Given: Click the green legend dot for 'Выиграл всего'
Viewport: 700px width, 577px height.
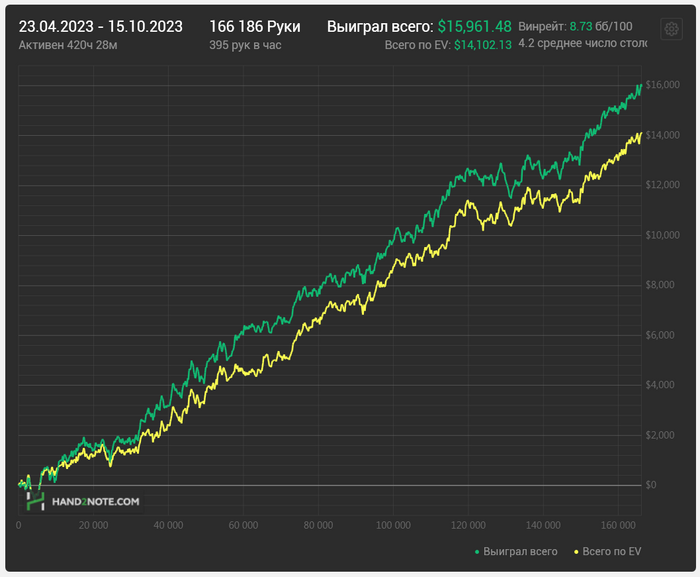Looking at the screenshot, I should [477, 552].
